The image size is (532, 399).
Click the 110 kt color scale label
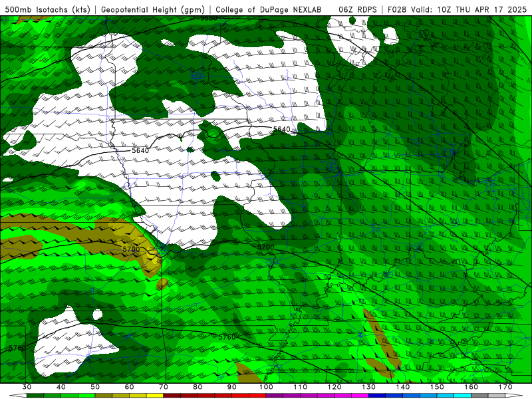301,387
